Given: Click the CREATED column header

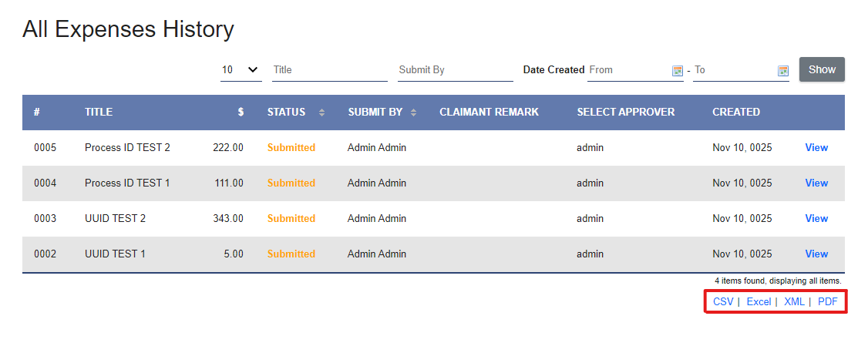Looking at the screenshot, I should (735, 112).
